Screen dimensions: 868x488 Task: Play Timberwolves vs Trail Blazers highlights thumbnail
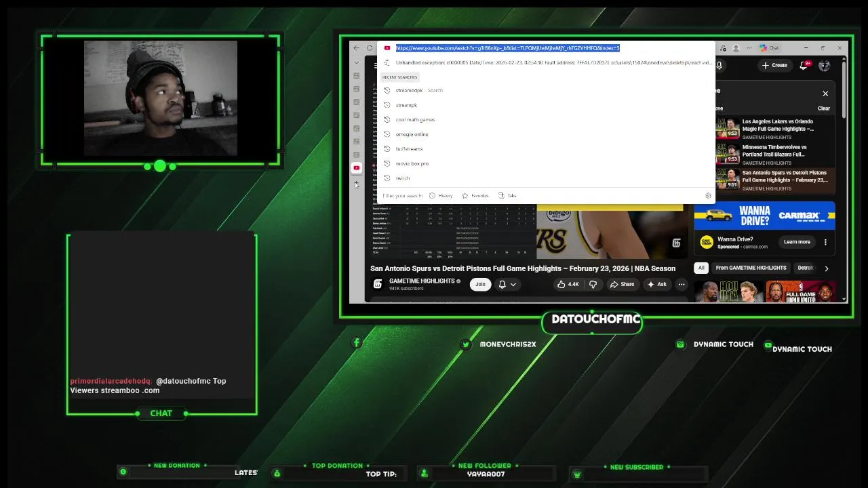[728, 154]
